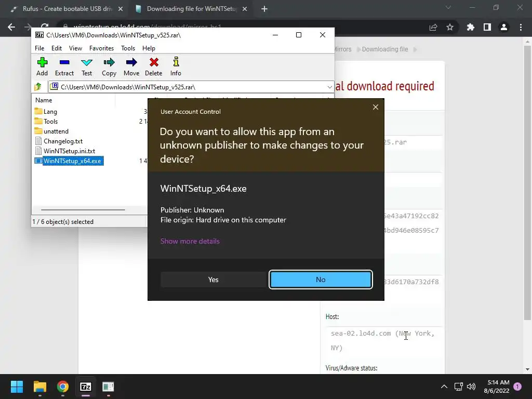Open the 7-Zip Edit menu
Screen dimensions: 532x399
click(x=56, y=48)
